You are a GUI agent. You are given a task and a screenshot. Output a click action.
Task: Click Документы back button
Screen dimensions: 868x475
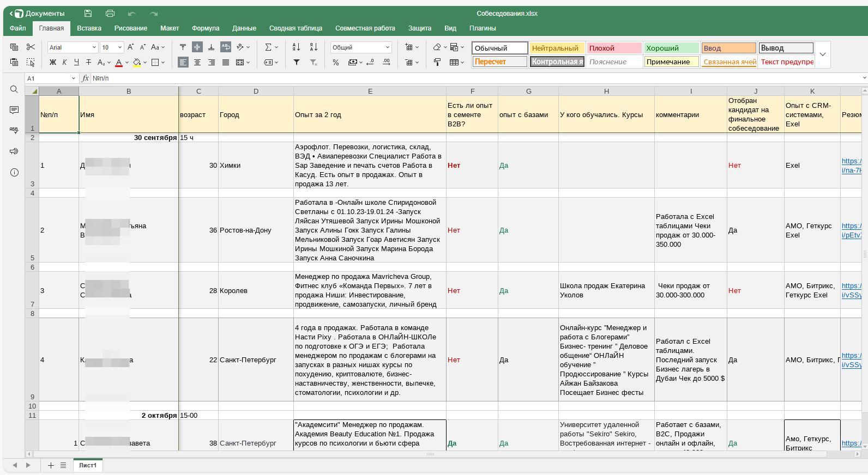tap(37, 13)
